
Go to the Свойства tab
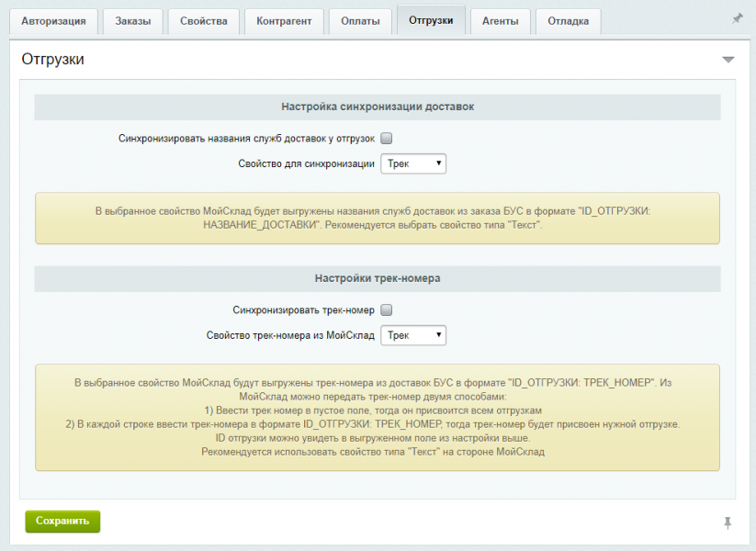pos(204,21)
